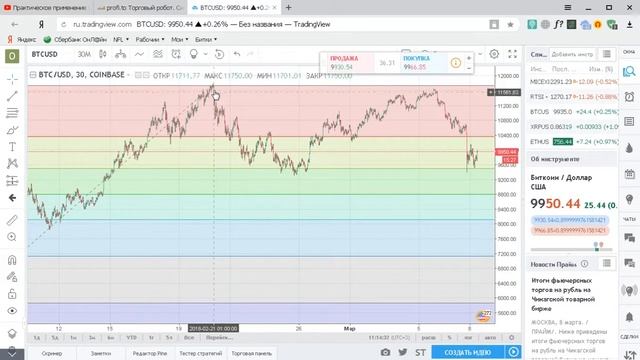640x360 pixels.
Task: Select the trend line drawing tool
Action: pyautogui.click(x=12, y=96)
